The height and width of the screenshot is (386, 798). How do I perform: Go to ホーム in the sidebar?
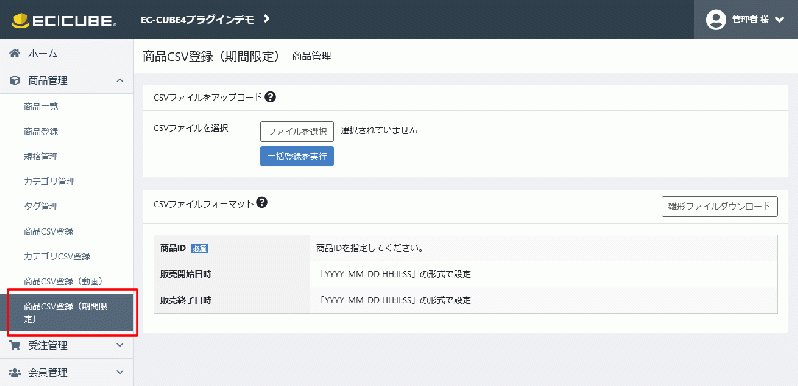(42, 53)
